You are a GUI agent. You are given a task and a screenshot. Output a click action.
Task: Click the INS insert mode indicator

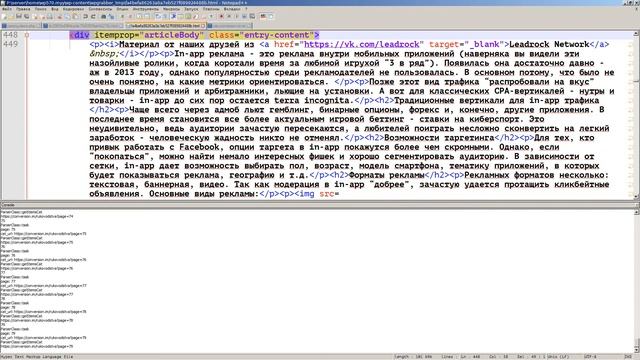[x=629, y=357]
